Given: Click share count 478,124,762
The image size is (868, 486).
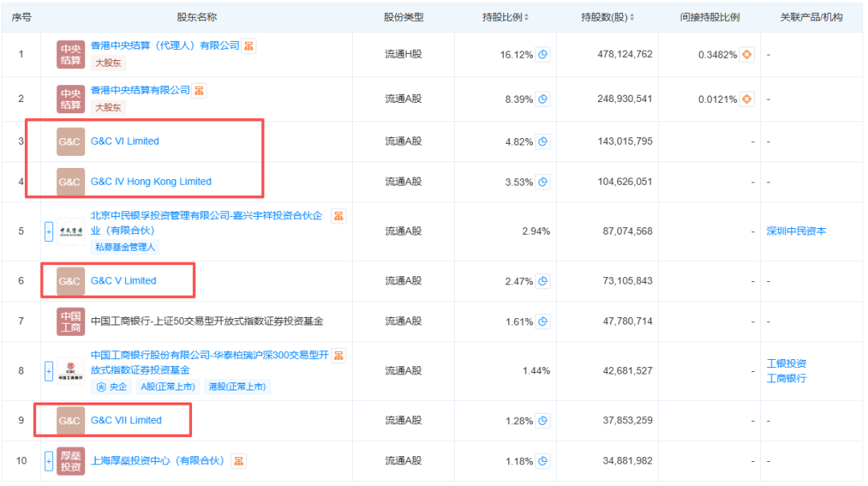Looking at the screenshot, I should click(x=625, y=55).
